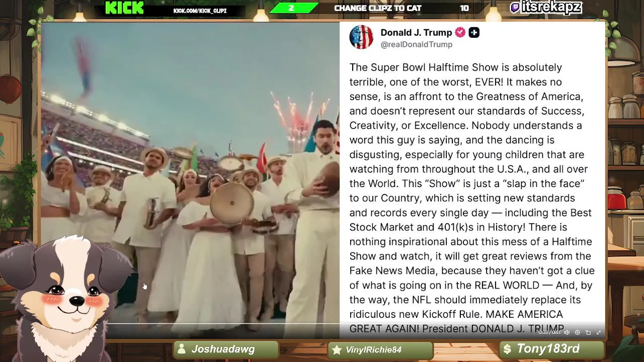
Task: Click the dollar sign icon beside Tony183rd
Action: coord(507,349)
